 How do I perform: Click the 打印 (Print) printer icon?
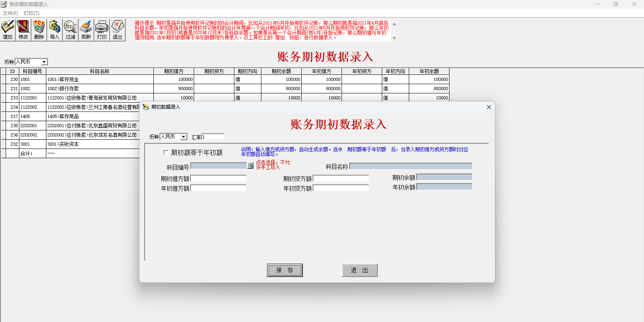point(102,30)
